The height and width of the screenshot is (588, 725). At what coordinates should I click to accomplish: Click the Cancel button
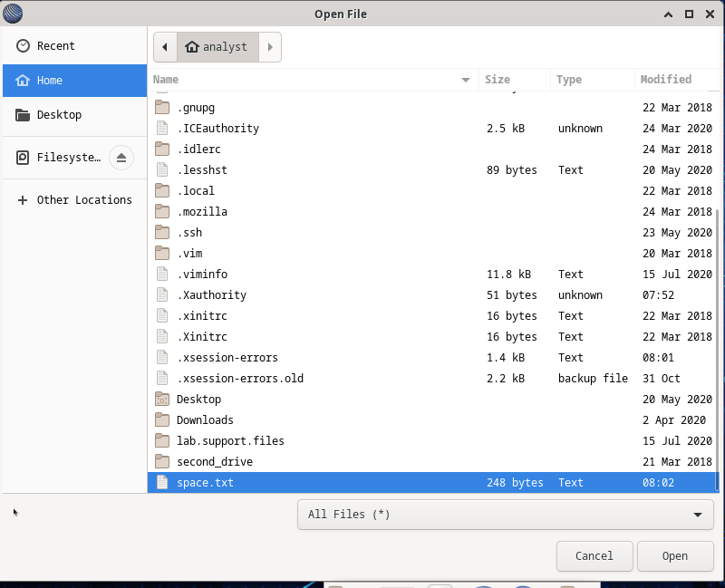tap(594, 555)
